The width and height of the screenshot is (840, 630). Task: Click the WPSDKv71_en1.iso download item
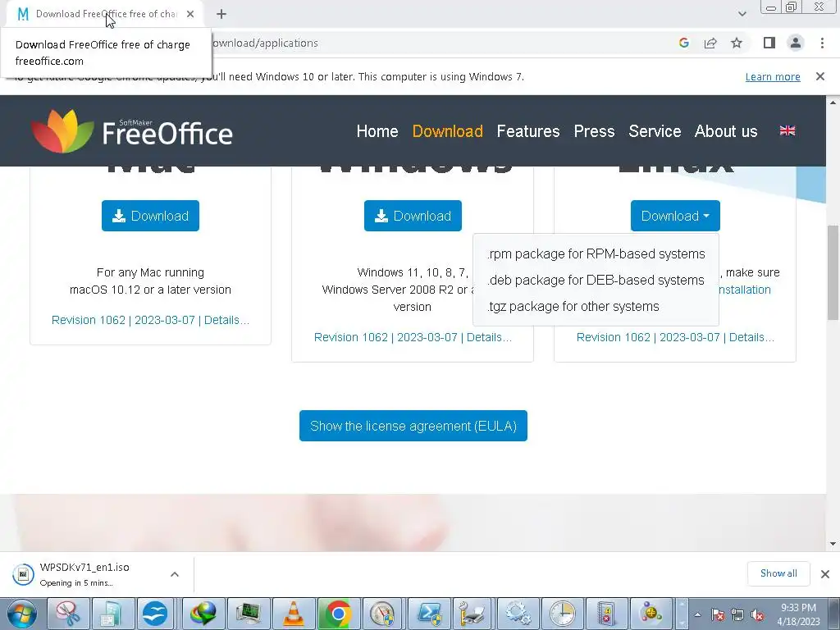(x=84, y=574)
